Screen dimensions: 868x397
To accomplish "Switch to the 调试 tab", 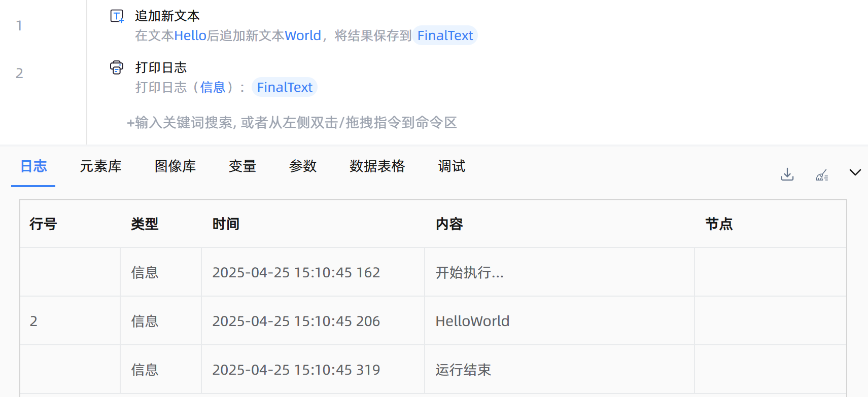I will [x=451, y=166].
